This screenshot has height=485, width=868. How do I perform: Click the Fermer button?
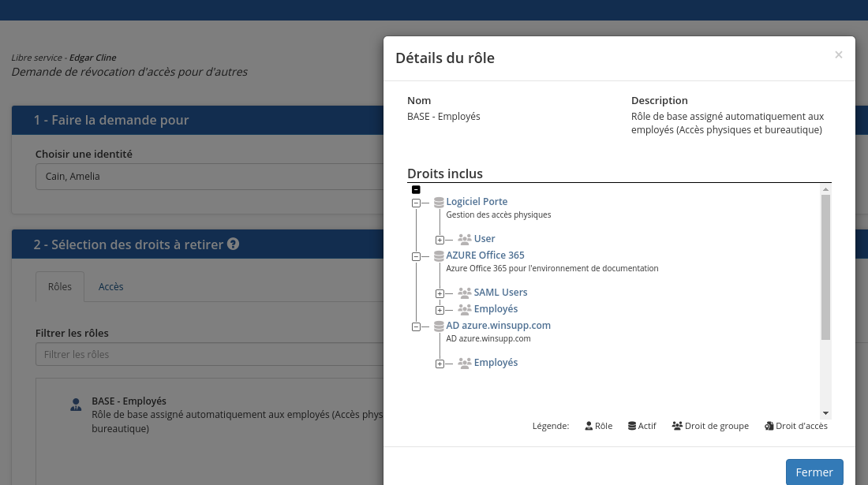tap(814, 472)
